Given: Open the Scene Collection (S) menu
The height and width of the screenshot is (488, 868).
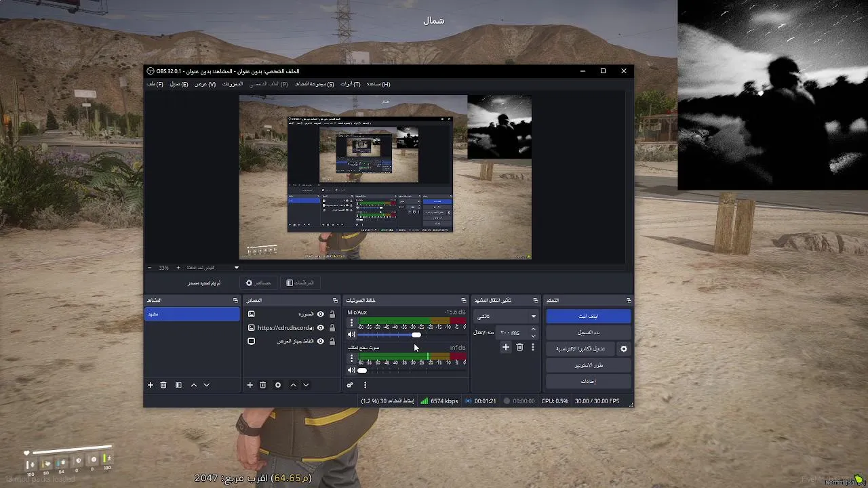Looking at the screenshot, I should tap(315, 84).
